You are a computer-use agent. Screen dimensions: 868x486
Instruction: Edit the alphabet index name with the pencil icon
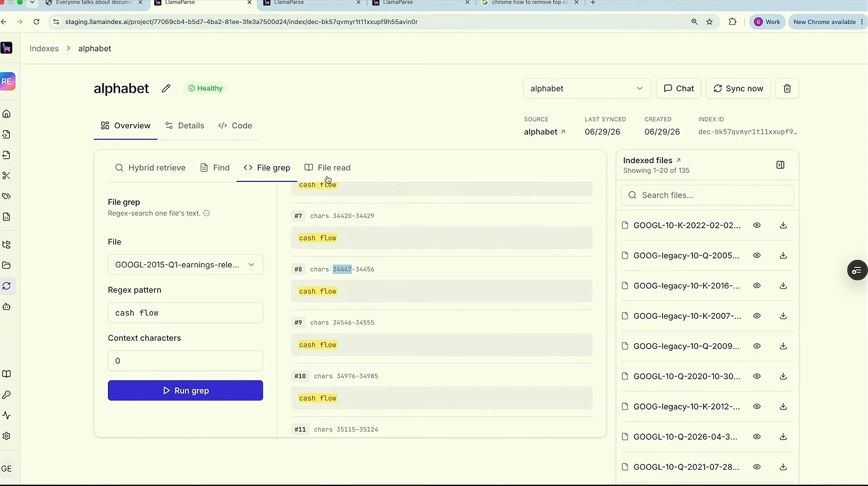pos(166,89)
